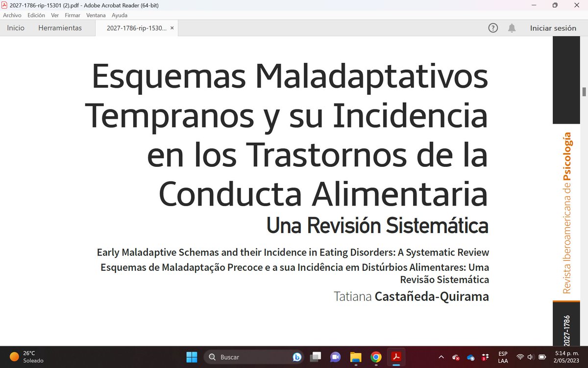Click the OneDrive cloud with error tray icon
This screenshot has height=368, width=588.
[456, 357]
